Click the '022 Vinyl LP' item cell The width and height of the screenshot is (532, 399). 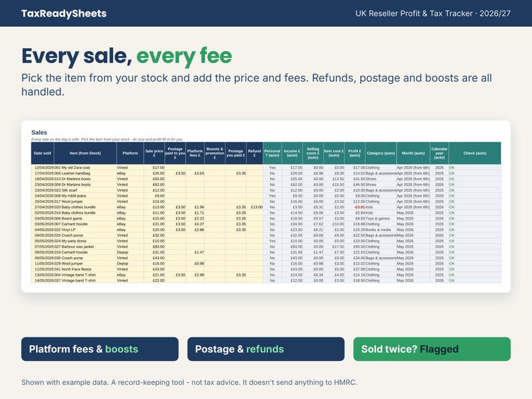85,230
